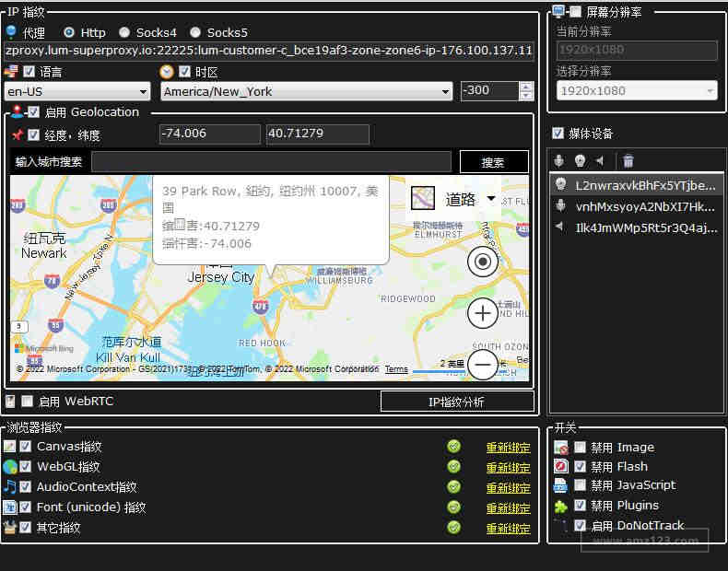
Task: Click the map road style thumbnail icon
Action: [423, 198]
